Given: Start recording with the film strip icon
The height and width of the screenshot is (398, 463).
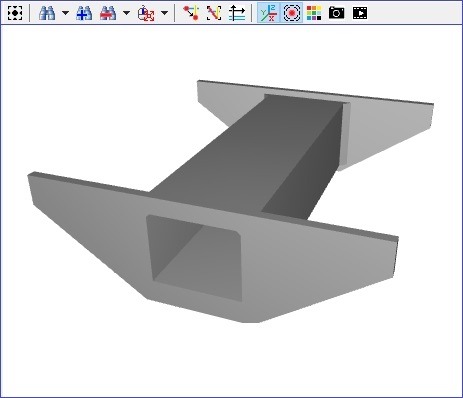Looking at the screenshot, I should (360, 13).
